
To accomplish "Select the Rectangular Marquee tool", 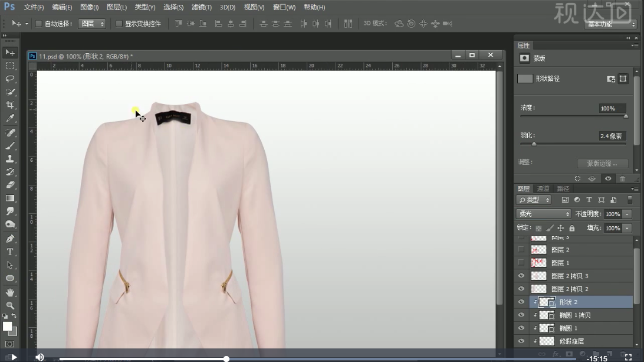I will click(x=10, y=66).
